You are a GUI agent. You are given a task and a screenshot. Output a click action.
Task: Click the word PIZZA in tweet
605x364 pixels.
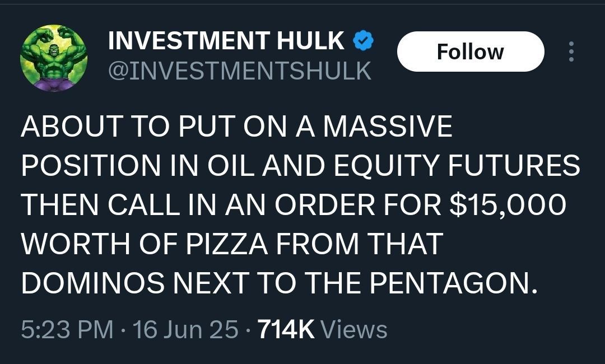tap(227, 244)
